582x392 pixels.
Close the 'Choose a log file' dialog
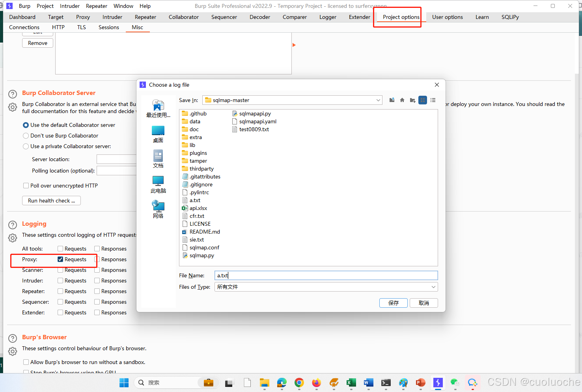click(x=437, y=85)
